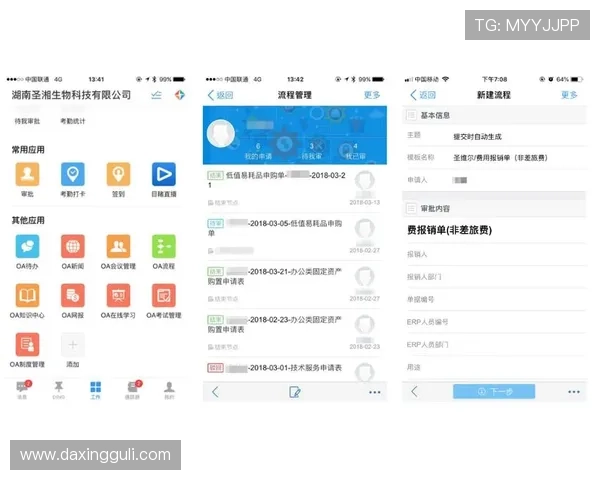The width and height of the screenshot is (600, 480).
Task: Tap the colorful logo icon at top right
Action: coord(180,95)
